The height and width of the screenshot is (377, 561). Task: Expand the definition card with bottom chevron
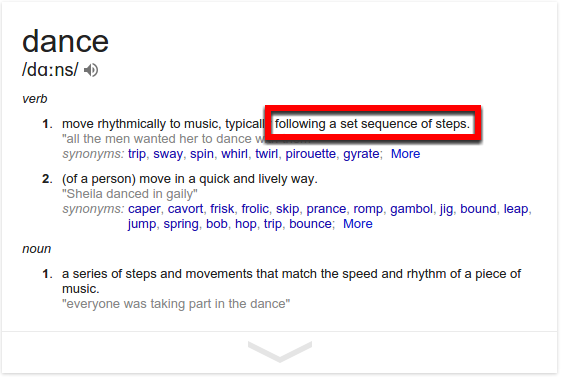tap(280, 352)
